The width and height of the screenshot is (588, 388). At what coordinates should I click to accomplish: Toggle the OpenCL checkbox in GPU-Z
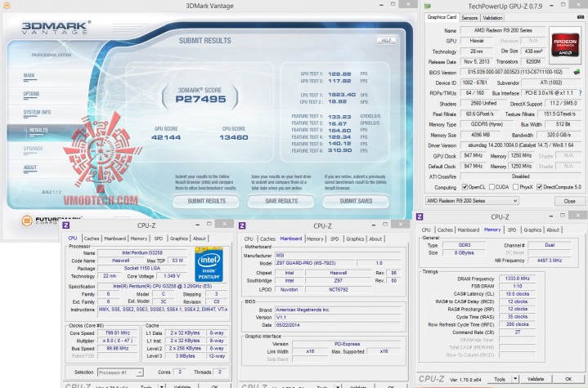coord(465,187)
